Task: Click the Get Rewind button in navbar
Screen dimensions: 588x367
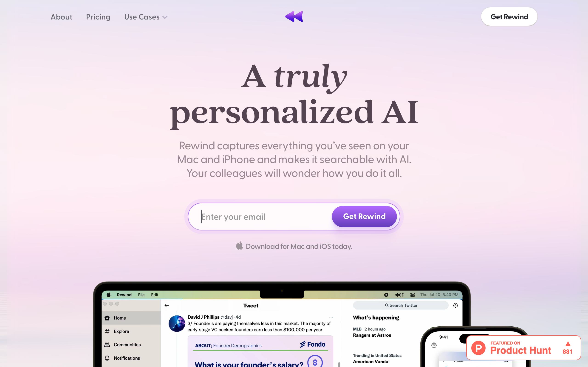Action: pyautogui.click(x=509, y=17)
